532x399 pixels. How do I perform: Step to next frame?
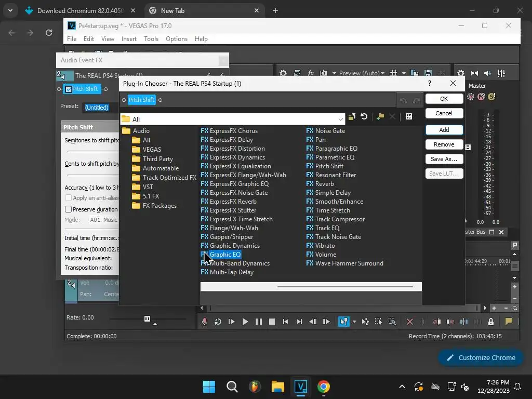pyautogui.click(x=326, y=321)
